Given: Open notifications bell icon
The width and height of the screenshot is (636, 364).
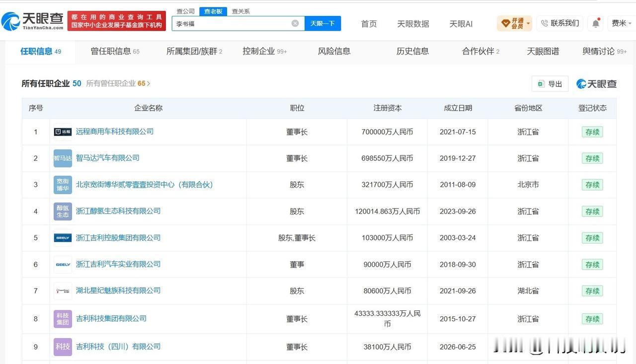Looking at the screenshot, I should click(x=596, y=23).
